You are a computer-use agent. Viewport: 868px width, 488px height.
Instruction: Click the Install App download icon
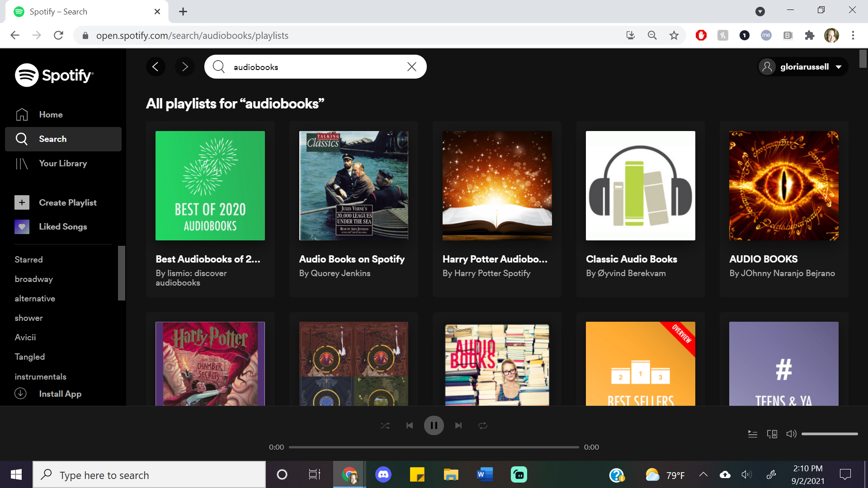coord(20,394)
